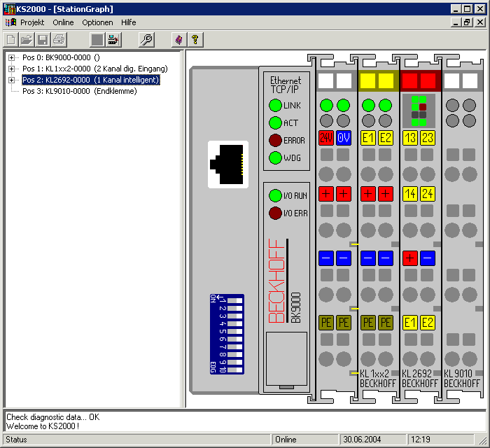
Task: Open the Hilfe menu
Action: (128, 22)
